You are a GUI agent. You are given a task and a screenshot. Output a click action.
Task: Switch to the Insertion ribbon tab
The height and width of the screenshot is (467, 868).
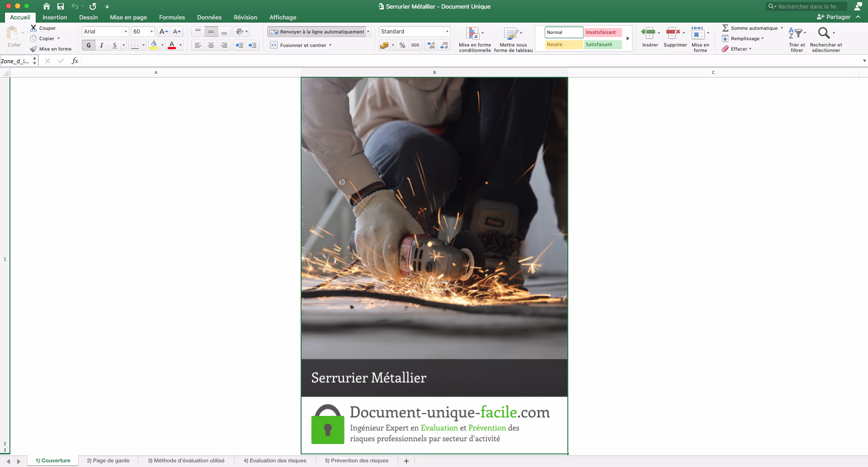55,17
